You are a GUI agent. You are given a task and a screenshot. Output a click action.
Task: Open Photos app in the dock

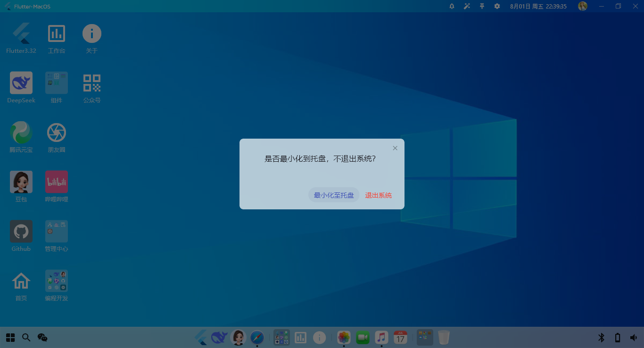344,337
